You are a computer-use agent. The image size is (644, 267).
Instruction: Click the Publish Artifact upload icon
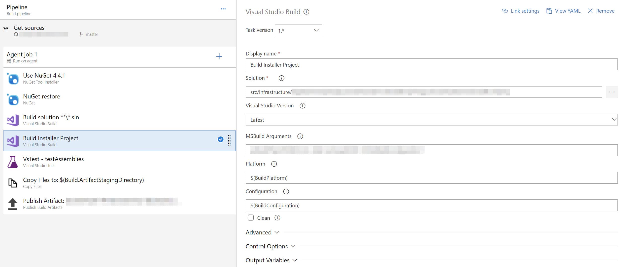click(13, 204)
